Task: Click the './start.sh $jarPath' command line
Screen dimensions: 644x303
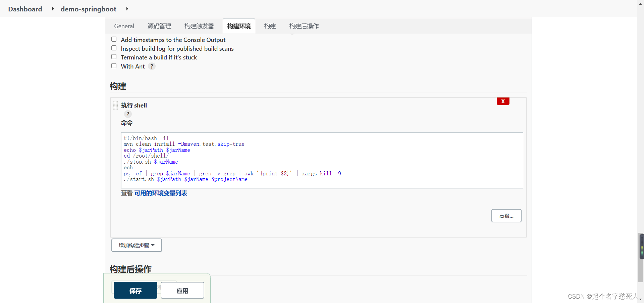Action: (185, 179)
